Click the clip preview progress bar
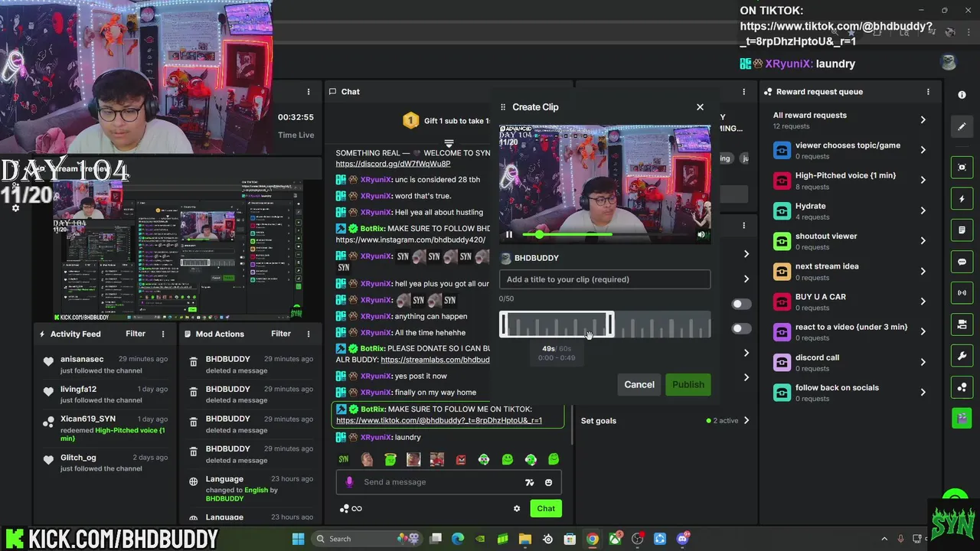Image resolution: width=980 pixels, height=551 pixels. (x=605, y=235)
